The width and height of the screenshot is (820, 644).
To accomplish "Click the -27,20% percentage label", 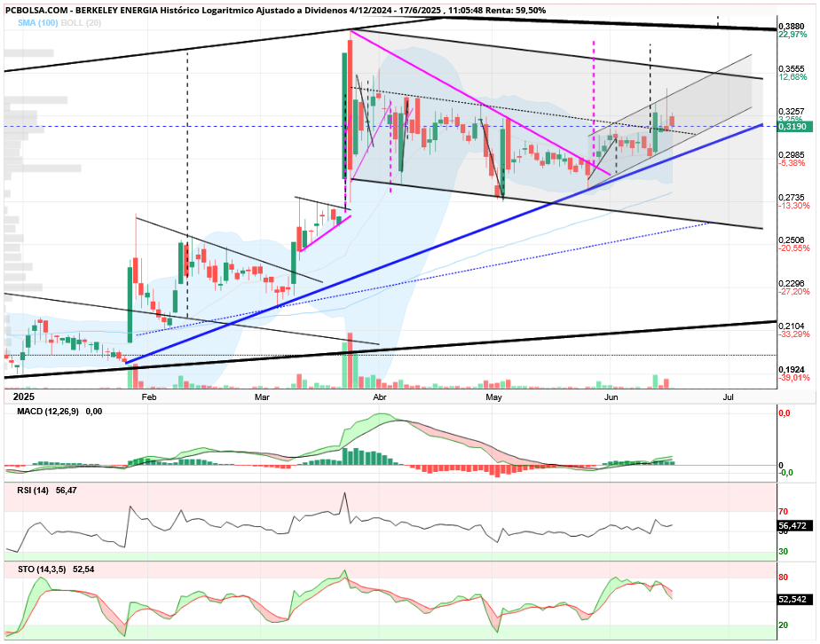I will pos(794,292).
